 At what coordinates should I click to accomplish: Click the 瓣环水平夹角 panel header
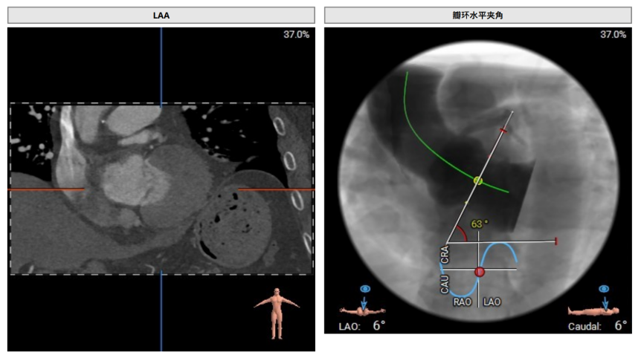pos(478,15)
